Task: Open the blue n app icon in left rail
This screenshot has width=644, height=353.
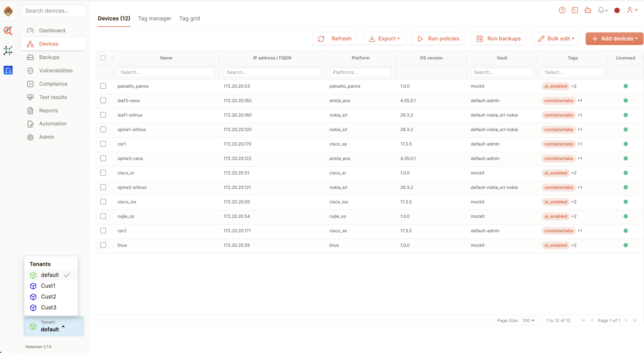Action: 8,70
